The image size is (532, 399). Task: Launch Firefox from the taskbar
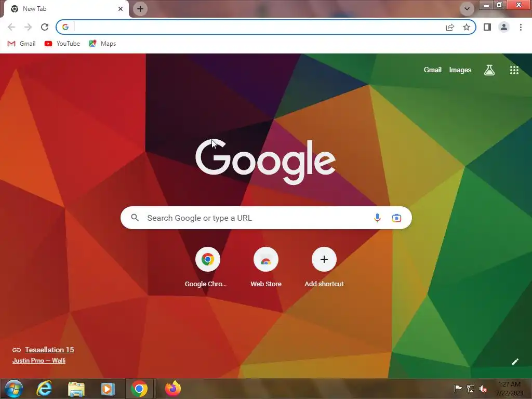pyautogui.click(x=173, y=389)
